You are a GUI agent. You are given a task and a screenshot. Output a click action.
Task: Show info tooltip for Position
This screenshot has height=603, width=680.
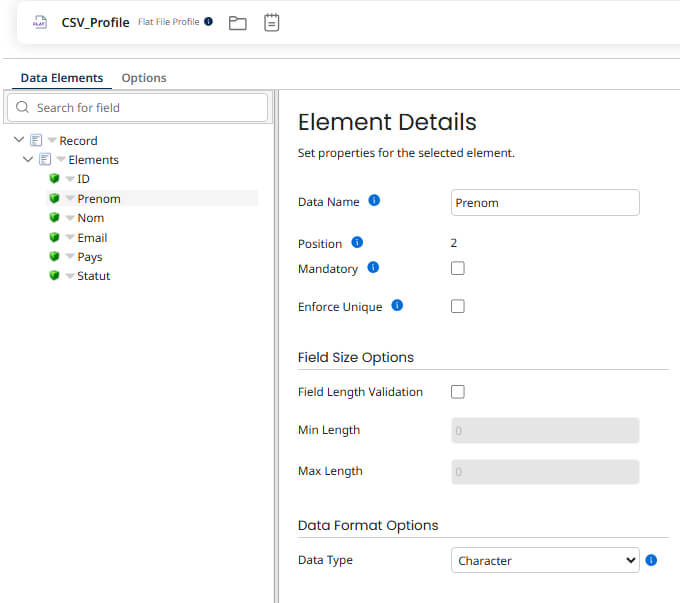click(x=357, y=243)
